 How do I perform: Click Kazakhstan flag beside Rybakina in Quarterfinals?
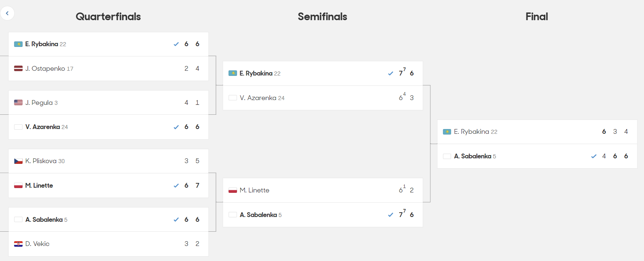pos(18,44)
